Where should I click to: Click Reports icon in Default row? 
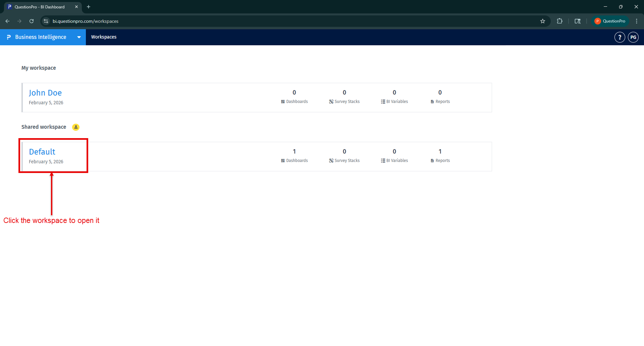432,161
